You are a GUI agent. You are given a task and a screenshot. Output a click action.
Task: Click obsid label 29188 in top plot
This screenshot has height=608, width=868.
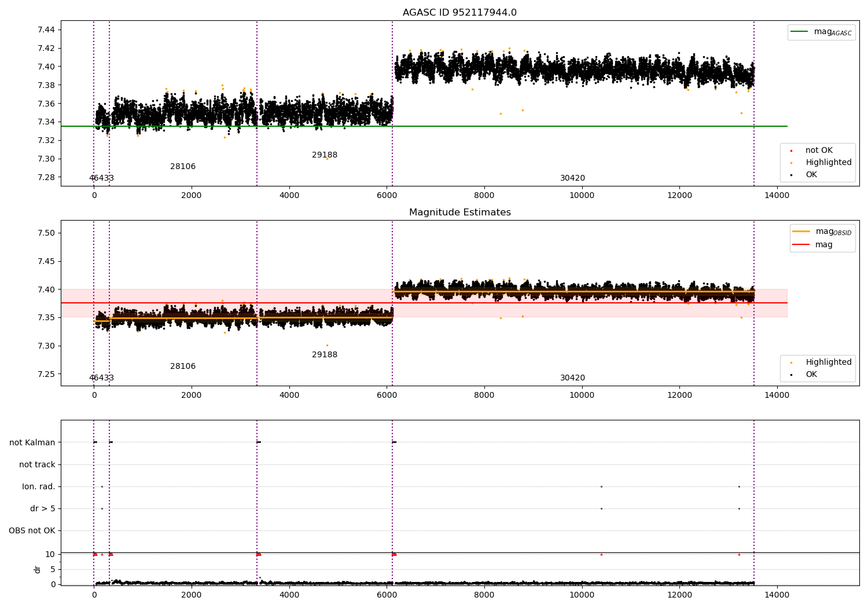(x=325, y=155)
